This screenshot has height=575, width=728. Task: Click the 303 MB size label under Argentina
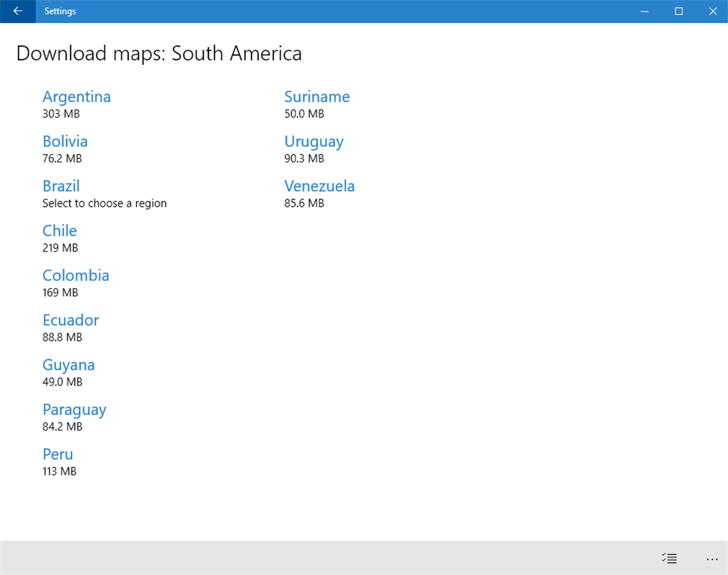coord(57,114)
